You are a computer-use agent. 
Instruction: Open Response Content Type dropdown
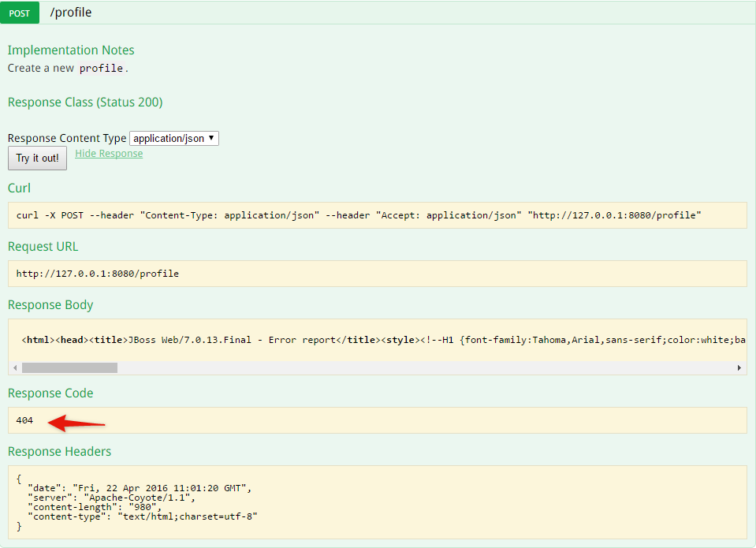point(174,139)
